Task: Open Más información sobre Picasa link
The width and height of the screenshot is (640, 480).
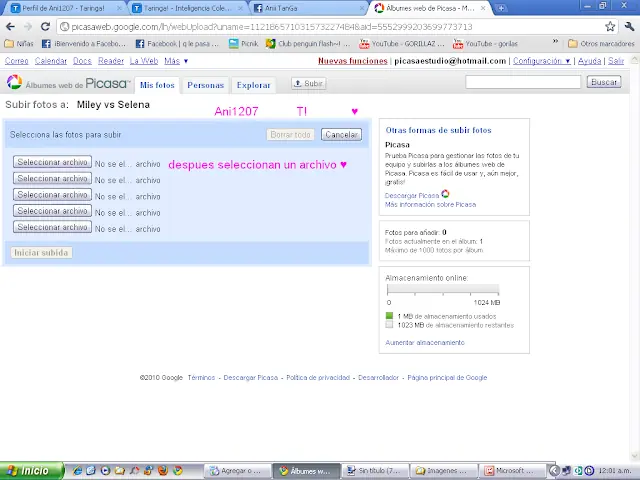Action: click(x=430, y=204)
